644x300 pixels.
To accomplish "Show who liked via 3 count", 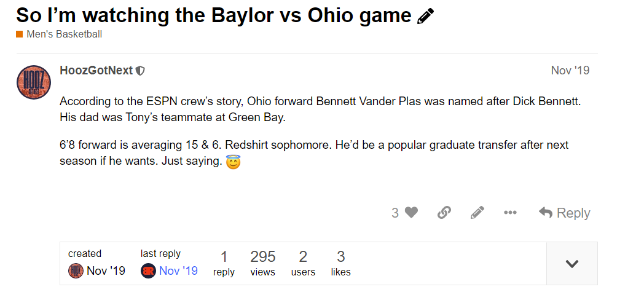I will (x=395, y=213).
